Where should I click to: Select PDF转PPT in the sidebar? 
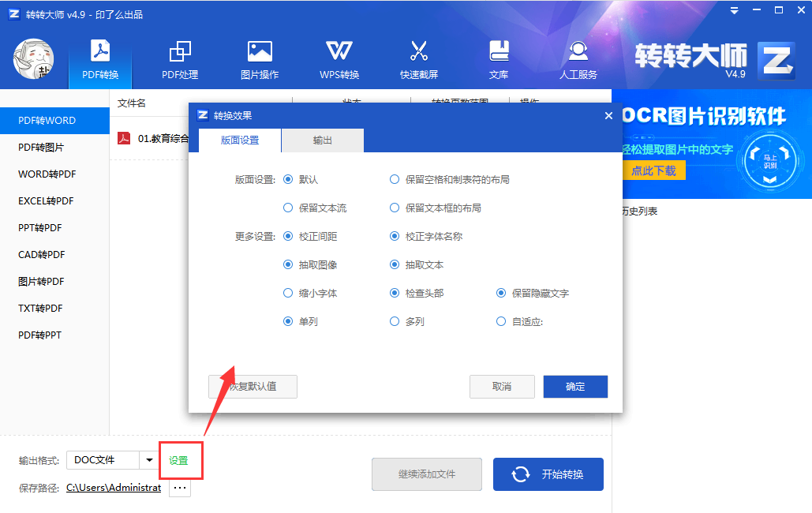tap(54, 335)
